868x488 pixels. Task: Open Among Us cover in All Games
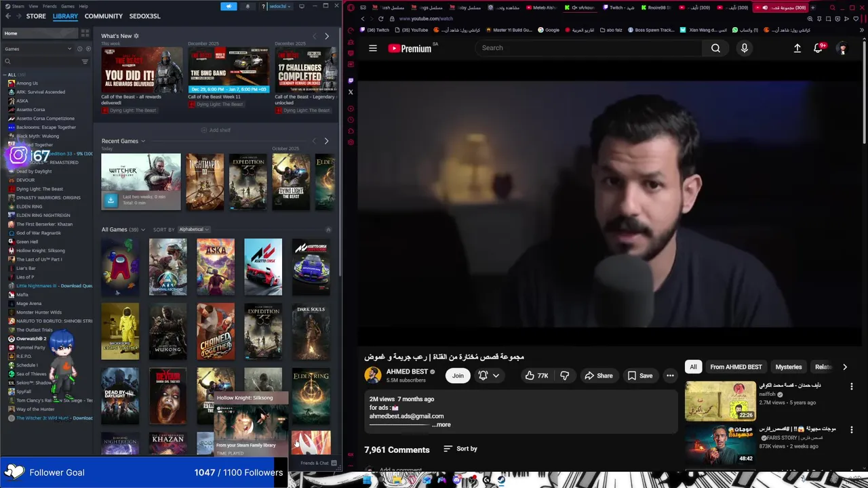pos(120,266)
